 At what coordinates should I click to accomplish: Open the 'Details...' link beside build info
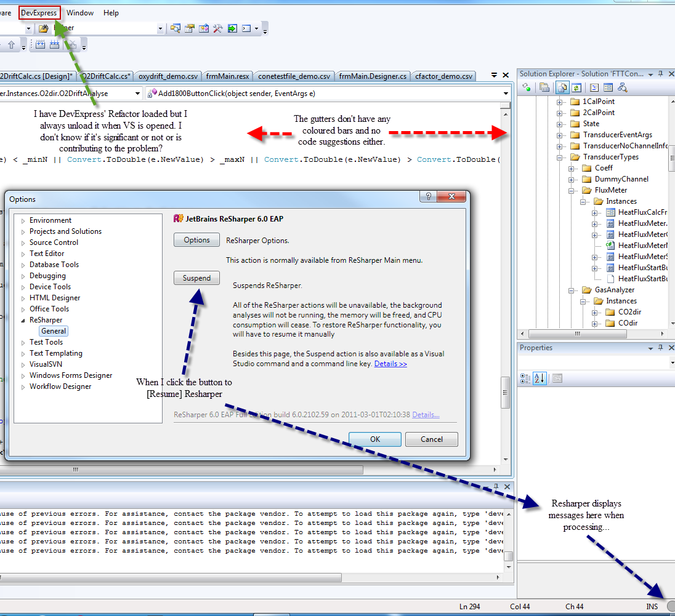click(x=426, y=415)
